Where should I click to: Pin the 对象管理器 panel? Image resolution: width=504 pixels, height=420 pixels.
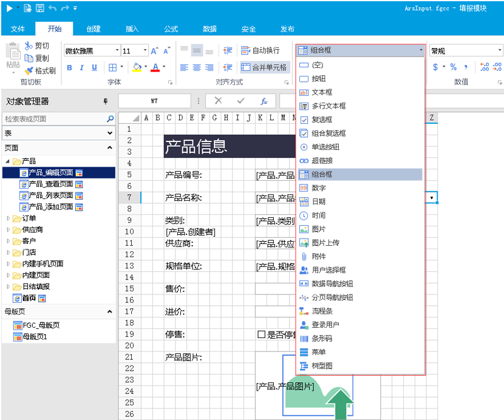pyautogui.click(x=105, y=101)
